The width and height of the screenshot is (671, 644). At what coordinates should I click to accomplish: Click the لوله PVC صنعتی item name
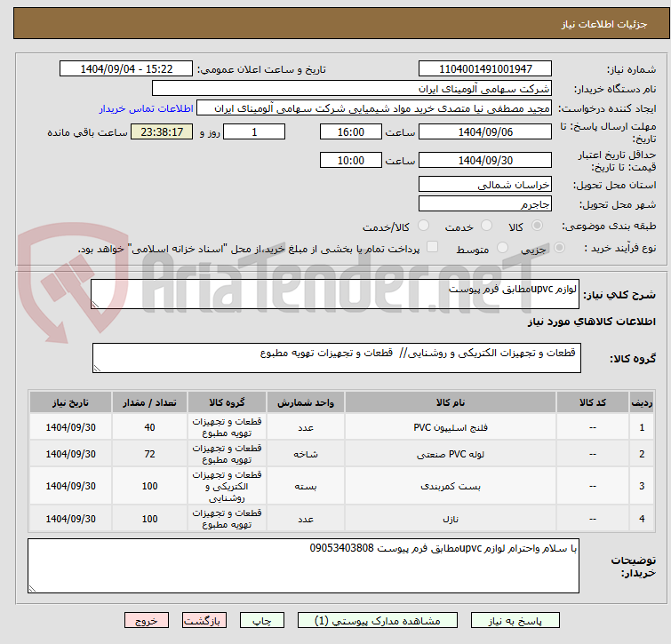(x=451, y=454)
